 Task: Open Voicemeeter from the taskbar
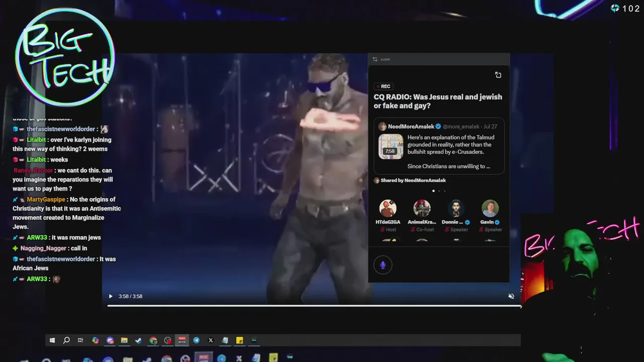pos(182,340)
